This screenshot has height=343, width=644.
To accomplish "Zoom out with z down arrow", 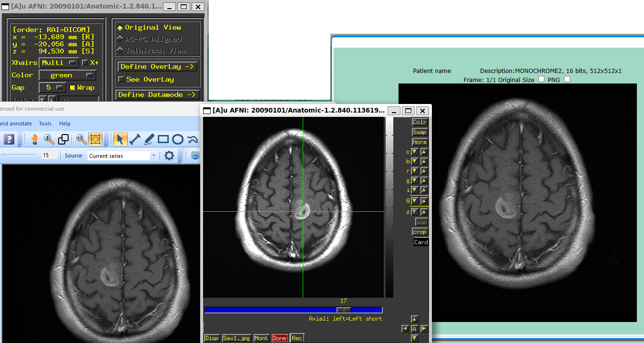I will [415, 212].
